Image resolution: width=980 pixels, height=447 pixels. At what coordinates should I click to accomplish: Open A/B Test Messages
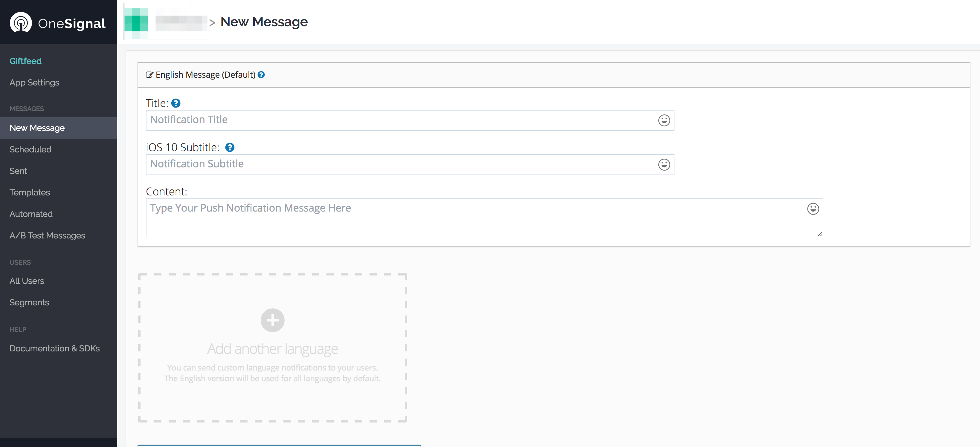(x=47, y=235)
